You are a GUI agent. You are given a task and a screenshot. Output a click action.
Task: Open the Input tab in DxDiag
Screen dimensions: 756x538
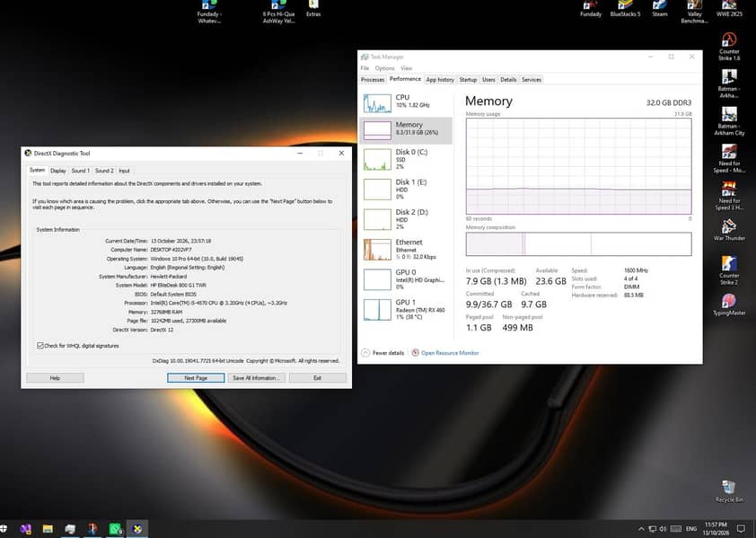[x=124, y=171]
